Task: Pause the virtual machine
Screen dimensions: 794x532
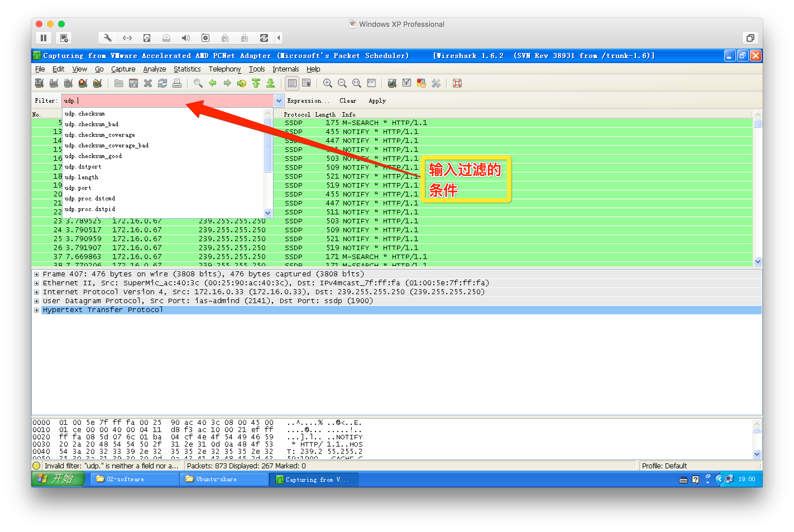Action: pyautogui.click(x=44, y=38)
